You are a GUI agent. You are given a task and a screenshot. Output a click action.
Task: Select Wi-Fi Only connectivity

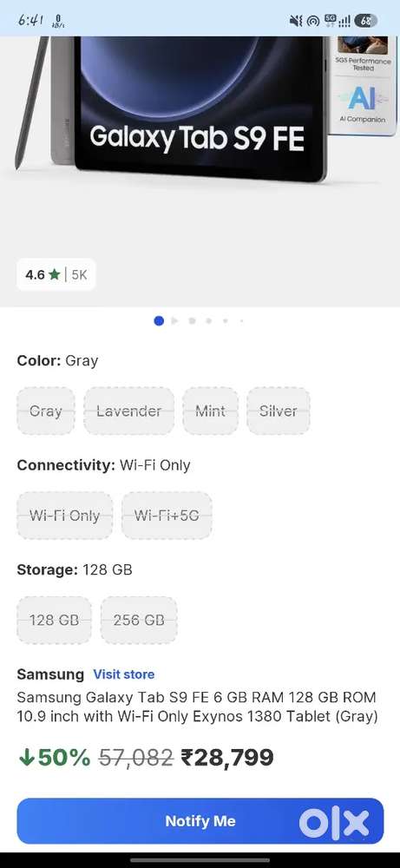pos(65,516)
